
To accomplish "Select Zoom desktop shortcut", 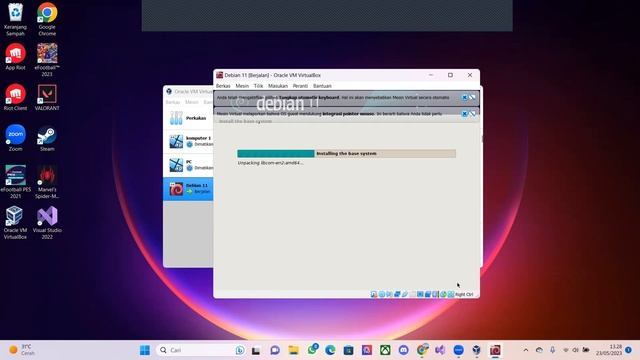I will point(16,138).
